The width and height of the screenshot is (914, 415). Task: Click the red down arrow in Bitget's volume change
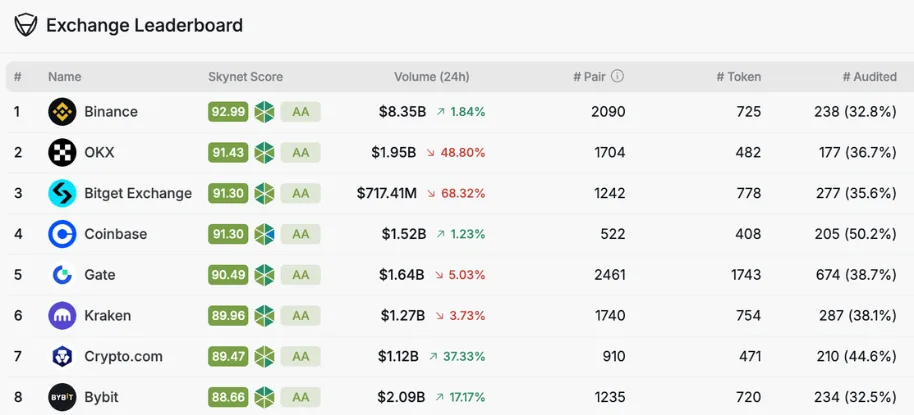[x=431, y=194]
